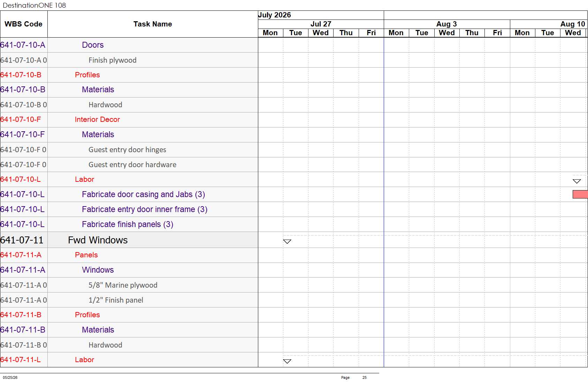Select the Fwd Windows summary row
Image resolution: width=588 pixels, height=382 pixels.
tap(98, 240)
